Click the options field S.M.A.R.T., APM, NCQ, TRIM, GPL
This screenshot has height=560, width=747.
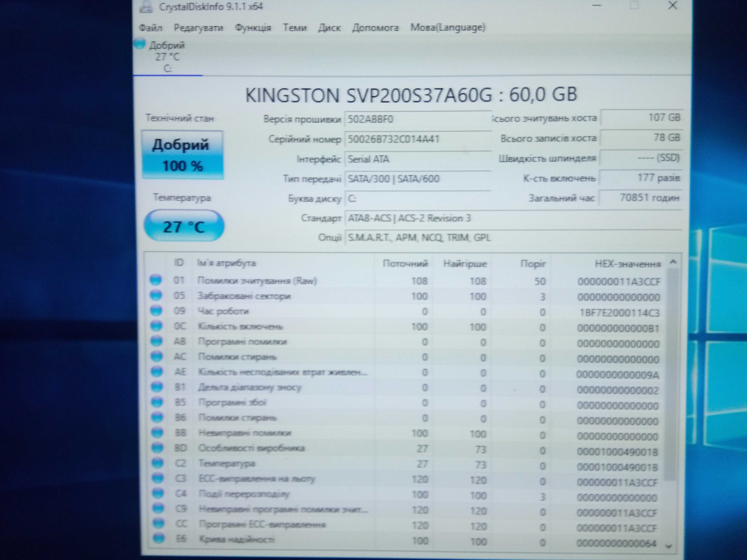coord(513,238)
